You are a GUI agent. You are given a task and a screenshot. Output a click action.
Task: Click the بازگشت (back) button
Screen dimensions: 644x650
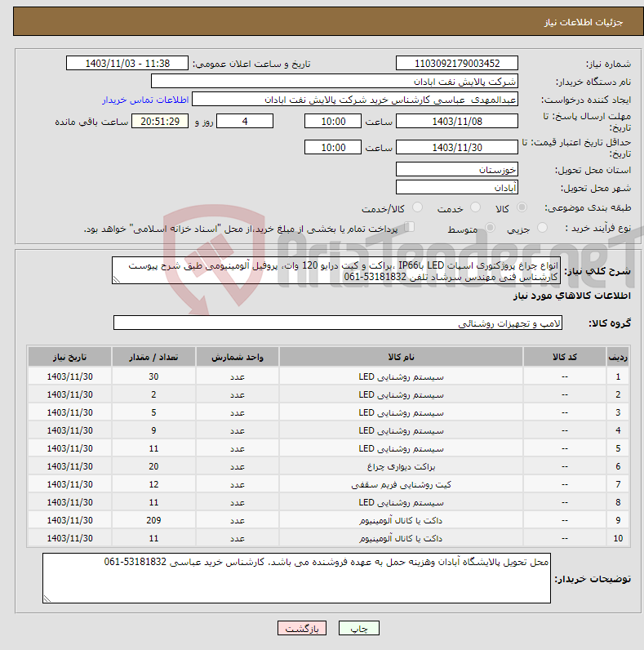pyautogui.click(x=302, y=629)
